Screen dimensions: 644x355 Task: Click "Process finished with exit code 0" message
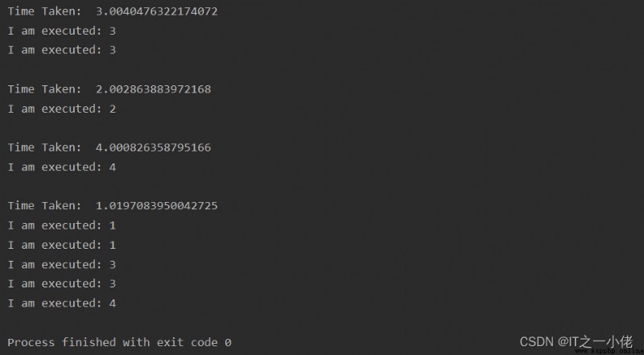pos(119,342)
